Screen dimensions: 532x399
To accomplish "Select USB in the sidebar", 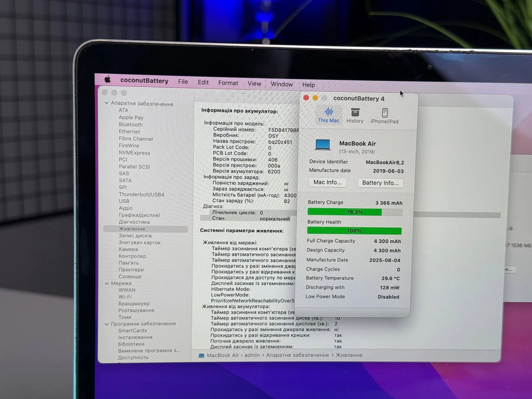I will (x=124, y=201).
